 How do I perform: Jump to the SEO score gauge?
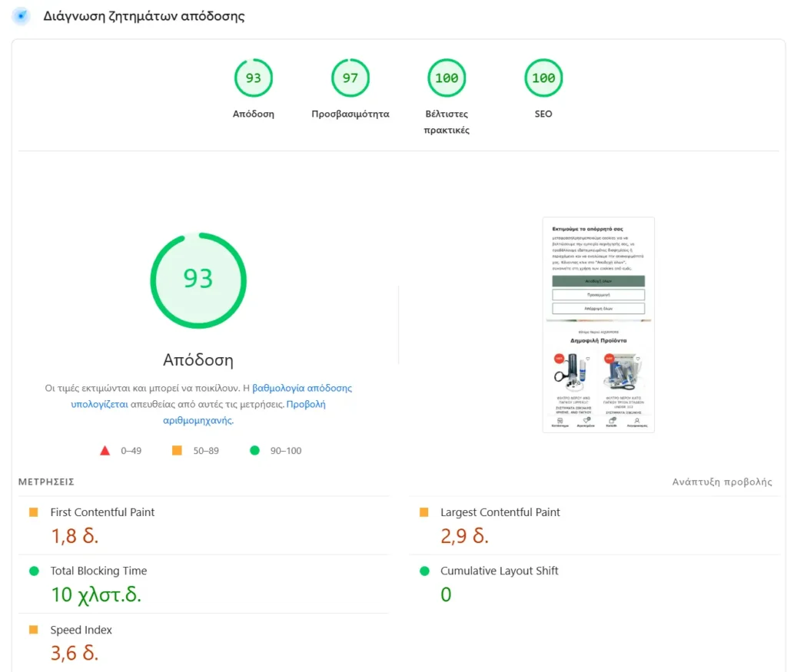point(543,78)
